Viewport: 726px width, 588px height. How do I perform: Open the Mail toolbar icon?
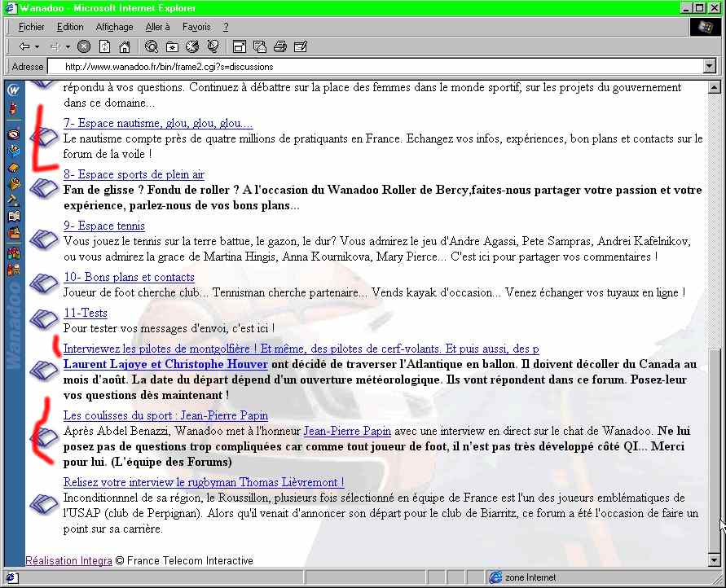point(260,46)
